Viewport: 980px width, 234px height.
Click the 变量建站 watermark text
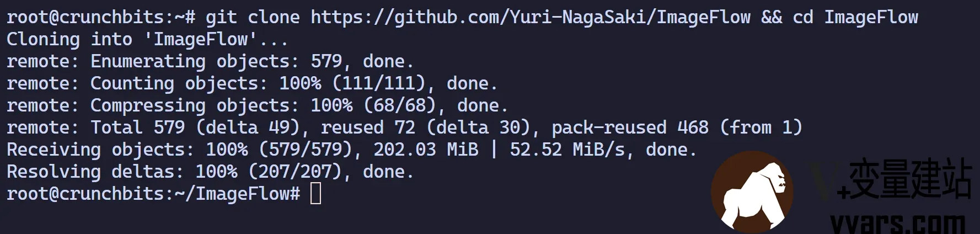(909, 179)
